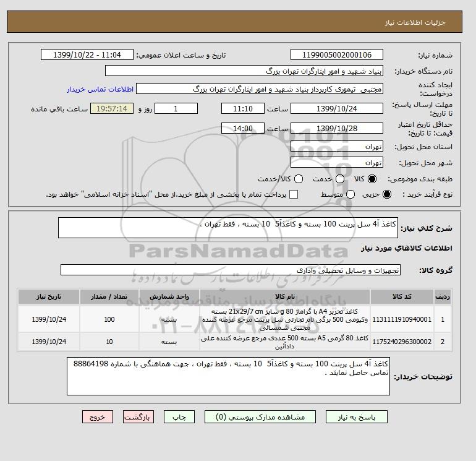Click the مشاهده مدارک پیوستی (0) button
This screenshot has width=476, height=461.
(x=260, y=417)
